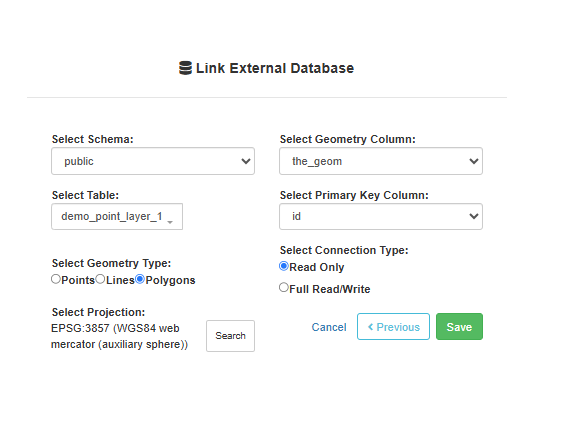Open the id primary key dropdown
563x439 pixels.
point(381,216)
